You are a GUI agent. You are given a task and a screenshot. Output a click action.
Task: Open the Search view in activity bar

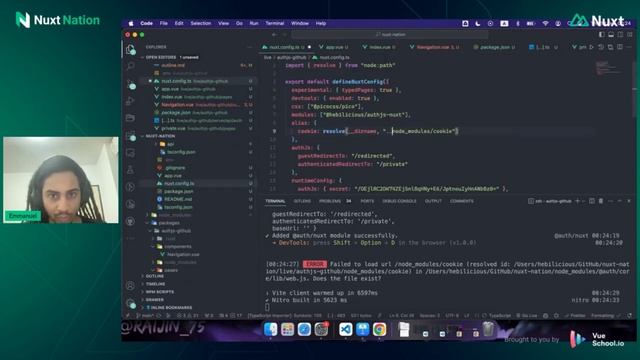coord(131,66)
